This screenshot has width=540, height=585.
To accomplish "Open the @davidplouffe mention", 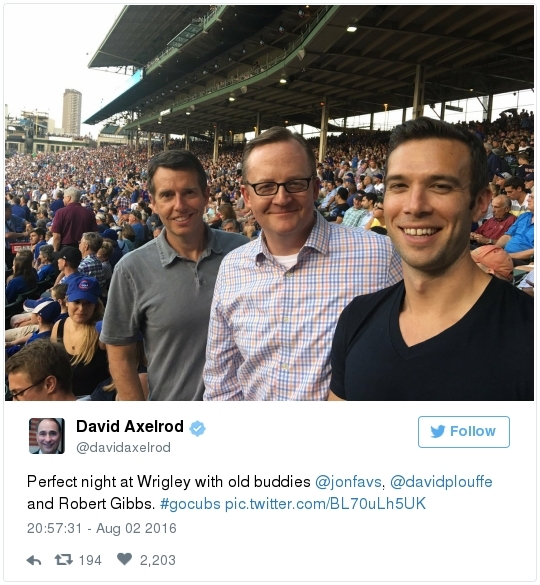I will [x=441, y=482].
